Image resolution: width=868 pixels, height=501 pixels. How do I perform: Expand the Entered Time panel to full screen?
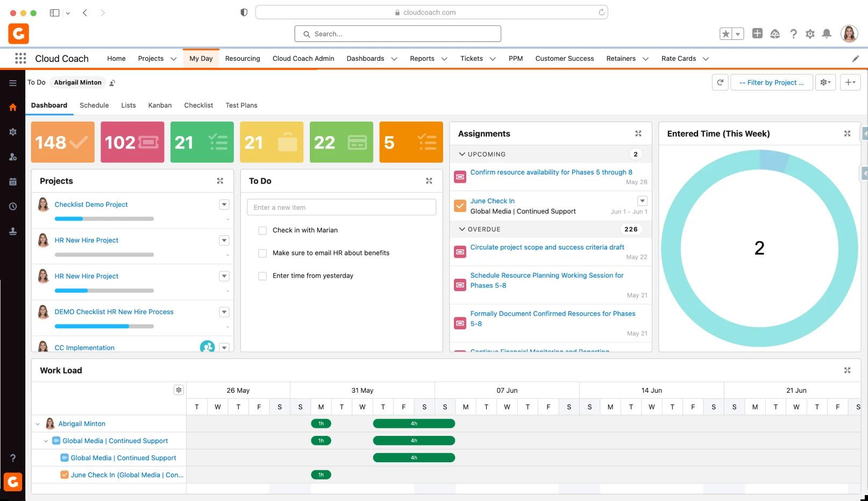[x=847, y=133]
